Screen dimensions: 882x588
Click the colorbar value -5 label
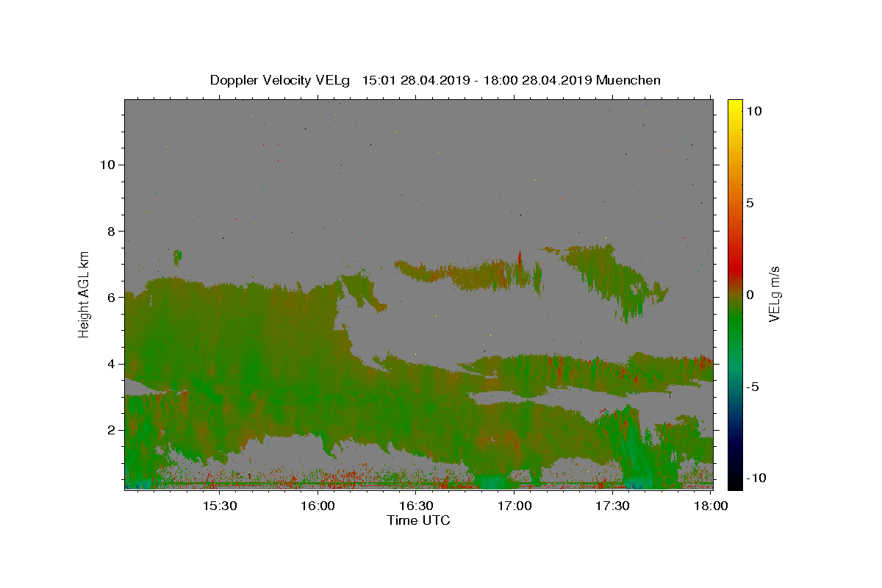click(752, 387)
